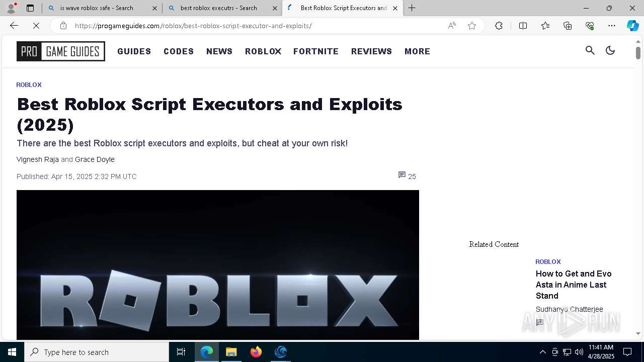644x362 pixels.
Task: Close the 'is wave roblox safe' tab
Action: (x=155, y=8)
